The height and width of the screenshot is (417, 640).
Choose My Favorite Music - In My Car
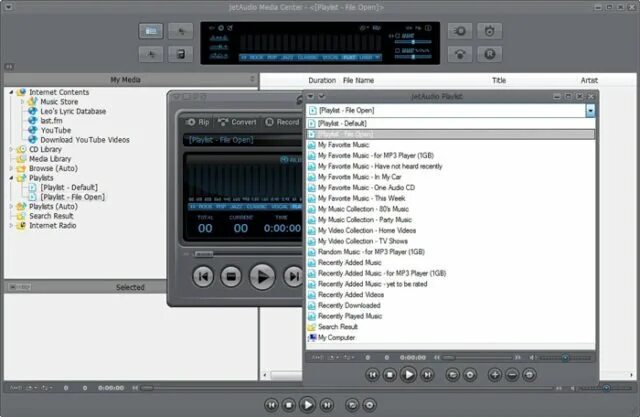coord(450,177)
